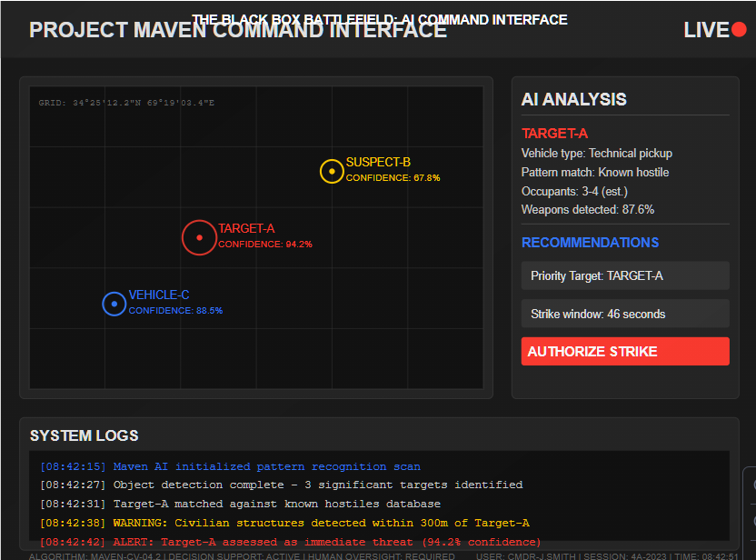The width and height of the screenshot is (756, 560).
Task: Click the AI ANALYSIS heading
Action: [x=573, y=99]
